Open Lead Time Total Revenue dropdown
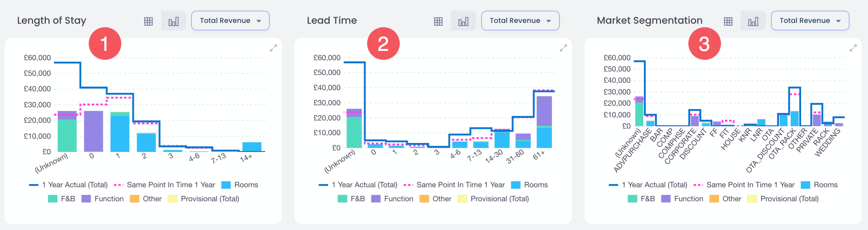 [520, 21]
